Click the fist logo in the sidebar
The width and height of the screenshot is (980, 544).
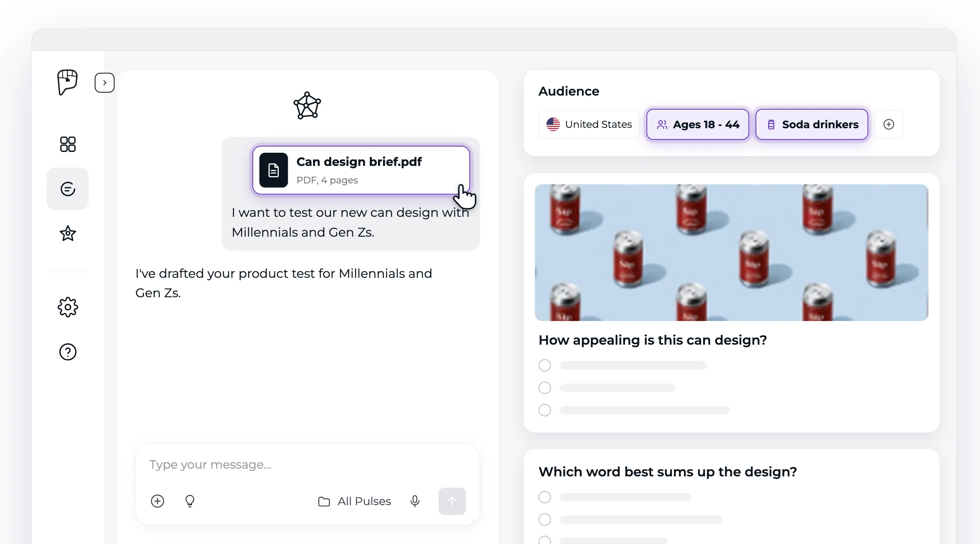pos(67,82)
